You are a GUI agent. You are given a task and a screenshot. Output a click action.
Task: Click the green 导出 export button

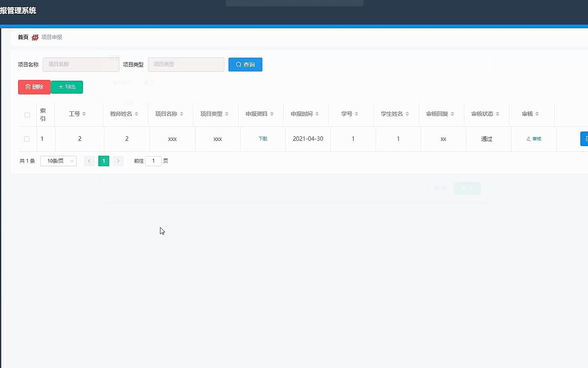(67, 87)
